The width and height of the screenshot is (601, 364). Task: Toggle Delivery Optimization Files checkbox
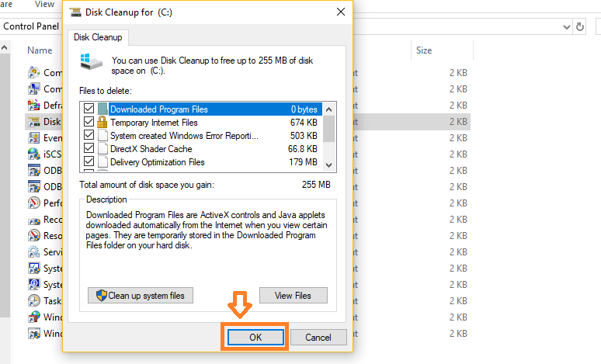[89, 161]
